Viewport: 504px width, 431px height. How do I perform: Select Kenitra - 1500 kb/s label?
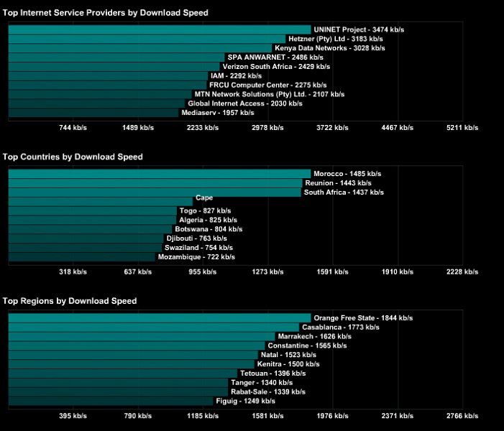coord(288,364)
